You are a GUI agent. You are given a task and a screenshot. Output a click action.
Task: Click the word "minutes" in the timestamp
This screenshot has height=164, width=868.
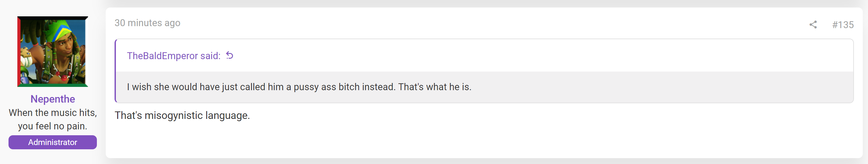145,23
